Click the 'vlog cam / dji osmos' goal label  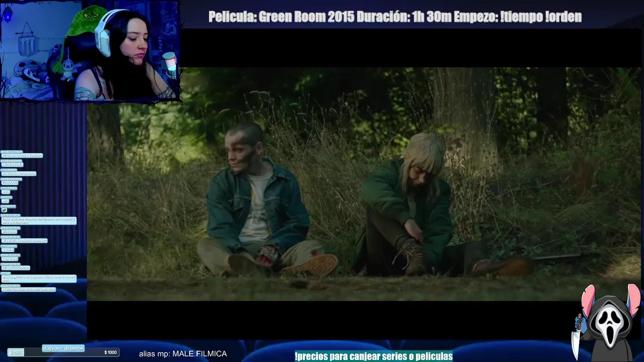[x=63, y=348]
